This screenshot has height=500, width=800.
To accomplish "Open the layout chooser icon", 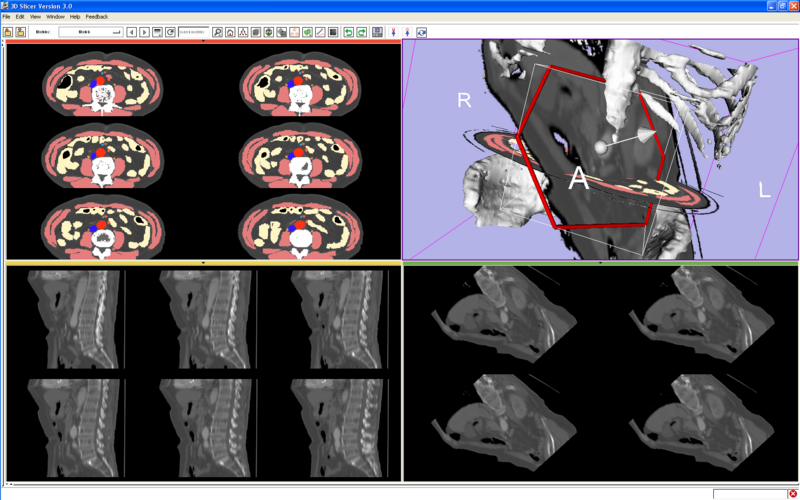I will (x=377, y=32).
